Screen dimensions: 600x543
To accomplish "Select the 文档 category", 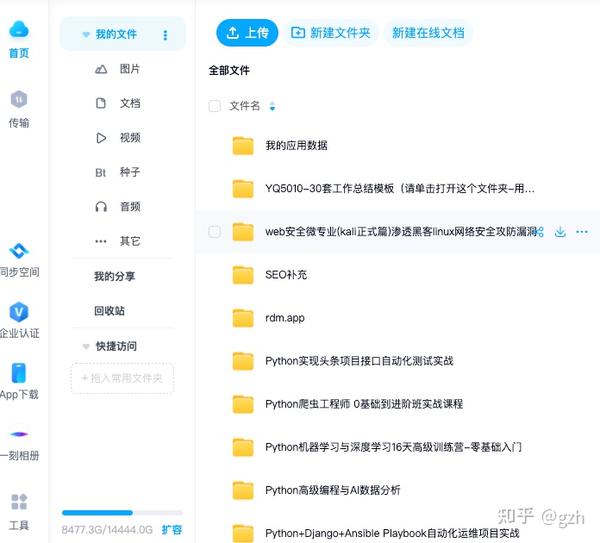I will coord(117,103).
